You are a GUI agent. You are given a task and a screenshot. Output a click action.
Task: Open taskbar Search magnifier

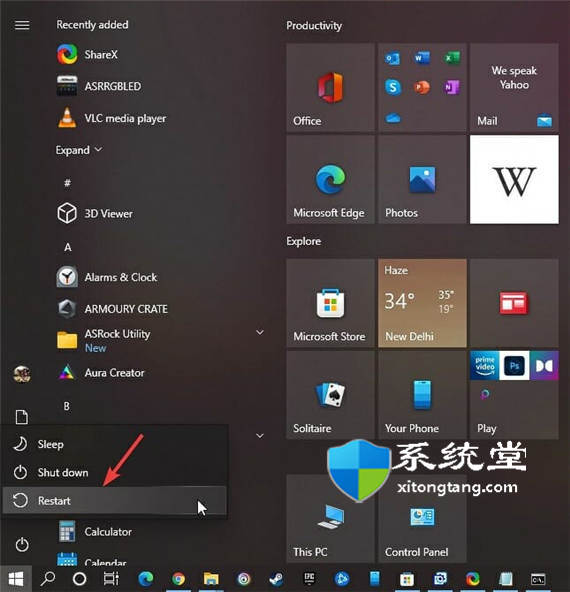click(x=48, y=578)
